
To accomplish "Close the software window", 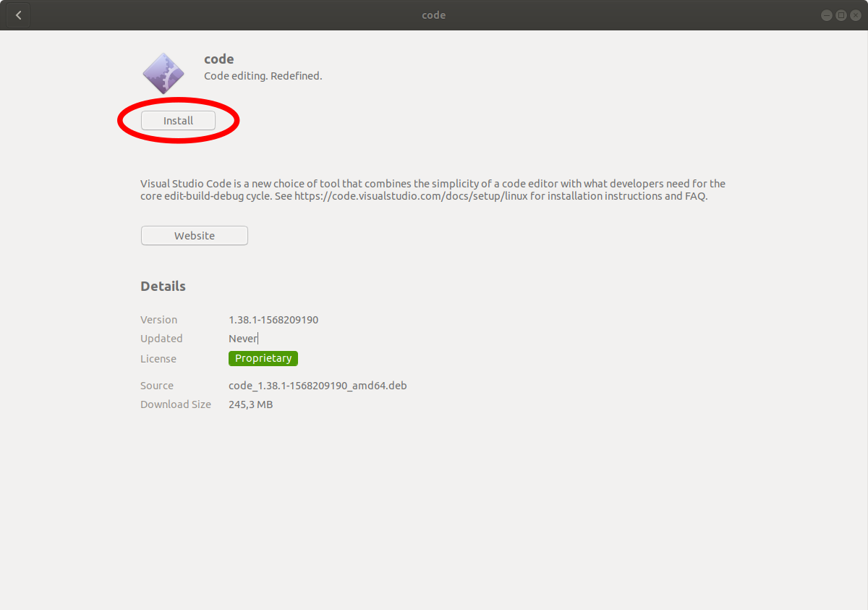I will click(x=855, y=15).
